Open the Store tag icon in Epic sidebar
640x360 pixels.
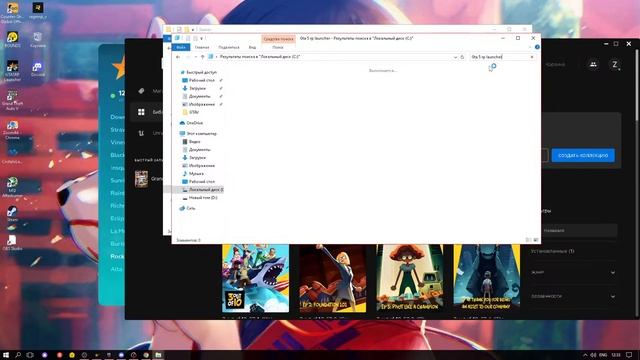tap(141, 91)
